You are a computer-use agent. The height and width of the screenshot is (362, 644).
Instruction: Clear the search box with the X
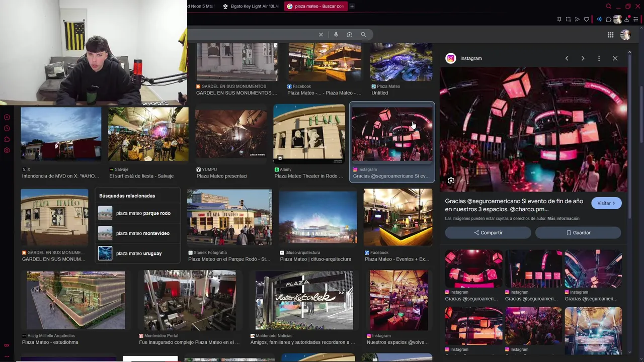click(320, 34)
